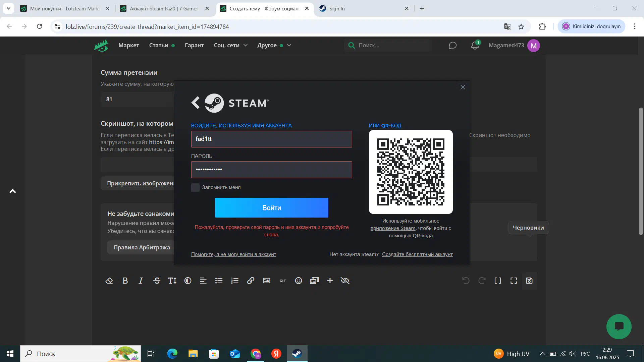Bookmark this page with star icon
This screenshot has height=362, width=644.
[x=521, y=26]
